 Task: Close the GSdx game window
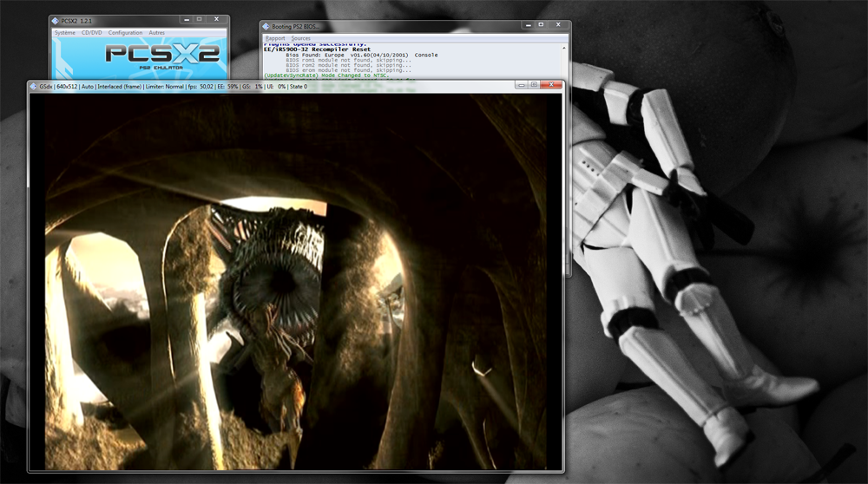[551, 85]
